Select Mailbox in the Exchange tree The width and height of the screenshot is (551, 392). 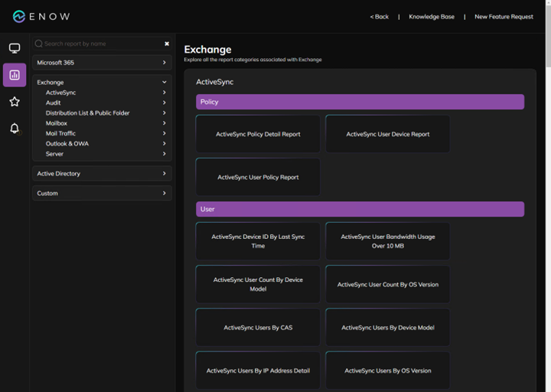57,123
